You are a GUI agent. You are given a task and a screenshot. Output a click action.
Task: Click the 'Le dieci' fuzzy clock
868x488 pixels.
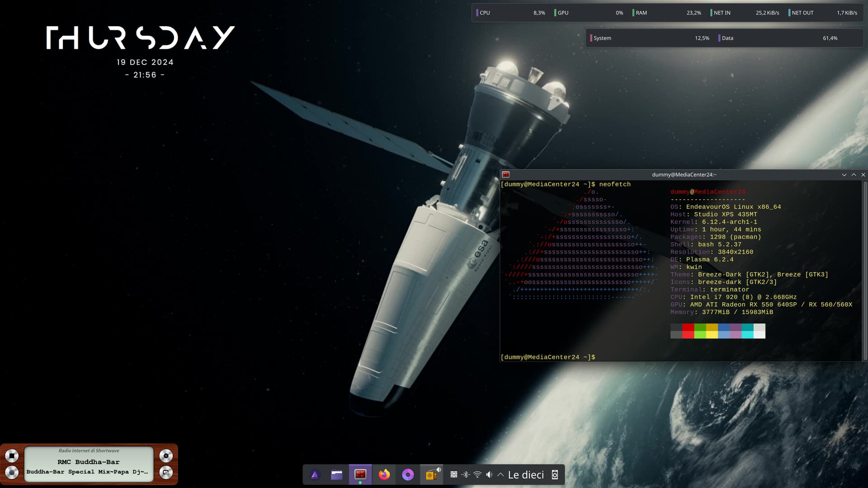pyautogui.click(x=526, y=475)
